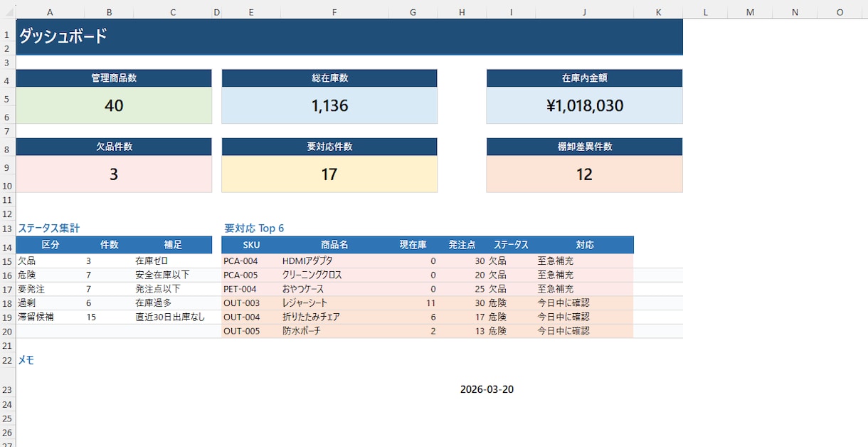Select the 商品名 column header

334,245
